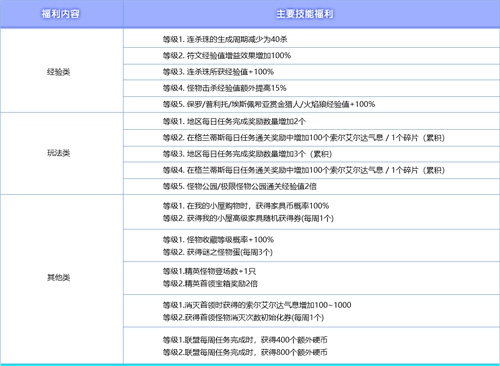
Task: Select the 经验类 category cell
Action: 61,71
